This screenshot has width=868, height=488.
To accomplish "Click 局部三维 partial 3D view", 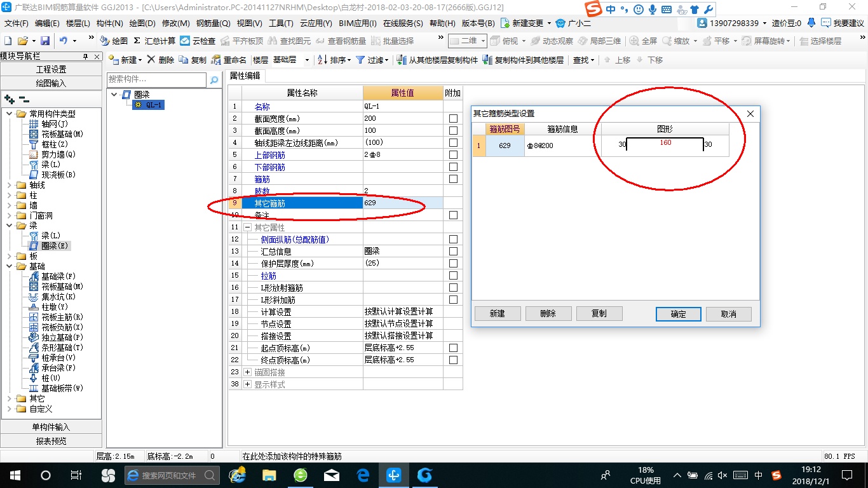I will point(599,41).
